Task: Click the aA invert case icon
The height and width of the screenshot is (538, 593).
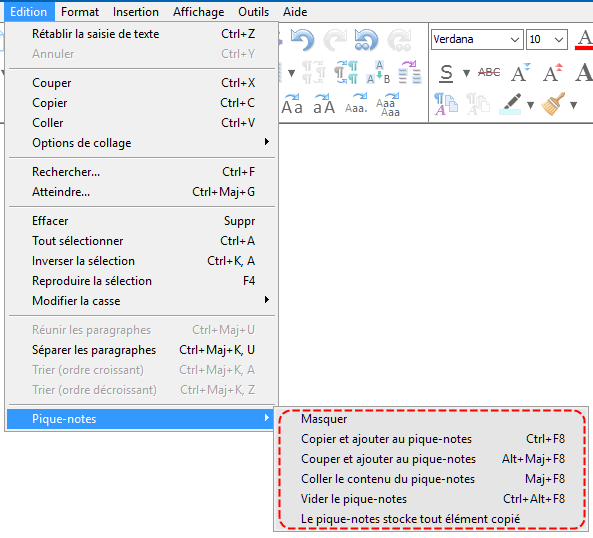Action: [324, 104]
